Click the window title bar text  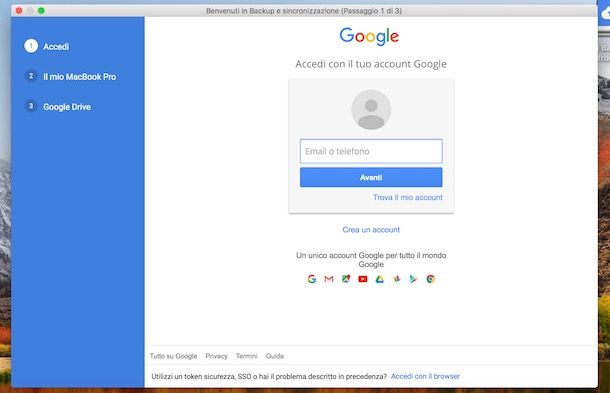(304, 11)
